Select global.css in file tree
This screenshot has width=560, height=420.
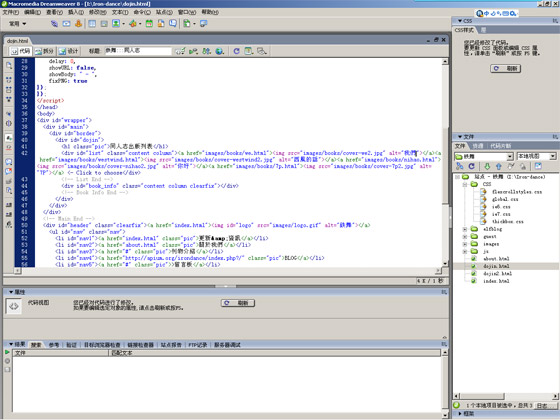pyautogui.click(x=505, y=199)
